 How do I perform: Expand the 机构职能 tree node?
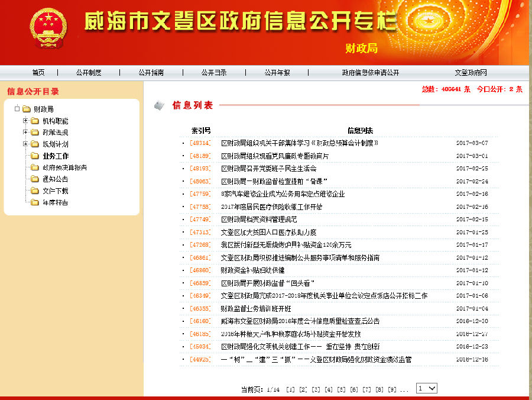coord(24,121)
